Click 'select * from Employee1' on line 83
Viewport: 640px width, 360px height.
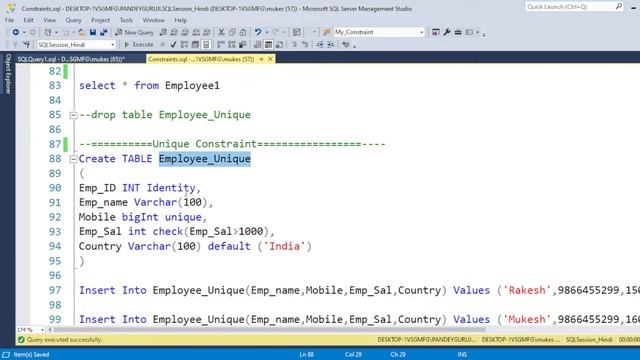(149, 86)
